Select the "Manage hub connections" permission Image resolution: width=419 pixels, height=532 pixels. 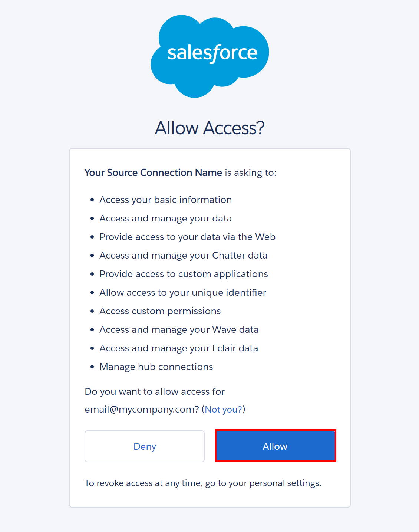156,367
